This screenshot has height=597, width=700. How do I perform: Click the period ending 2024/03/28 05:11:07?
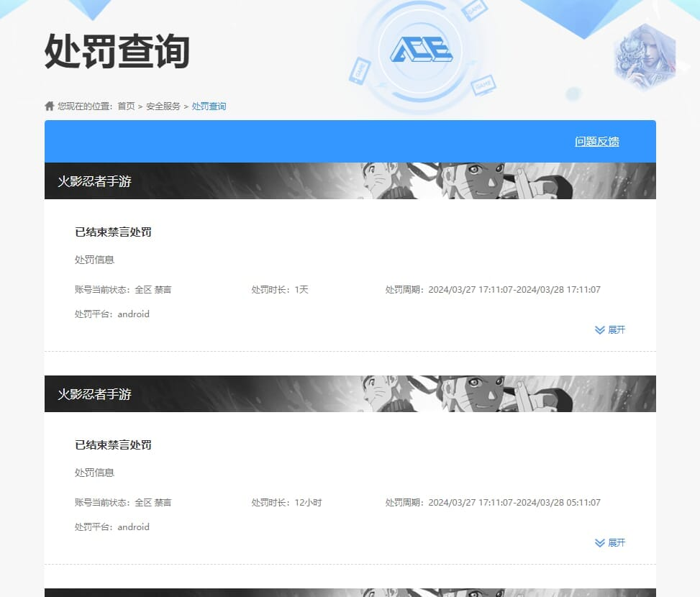(493, 502)
